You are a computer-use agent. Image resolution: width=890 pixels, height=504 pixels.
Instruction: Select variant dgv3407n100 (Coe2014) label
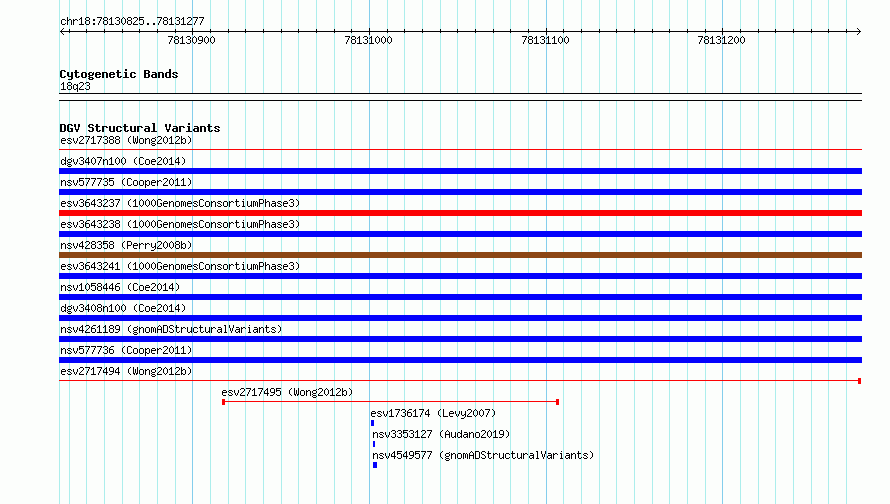123,161
